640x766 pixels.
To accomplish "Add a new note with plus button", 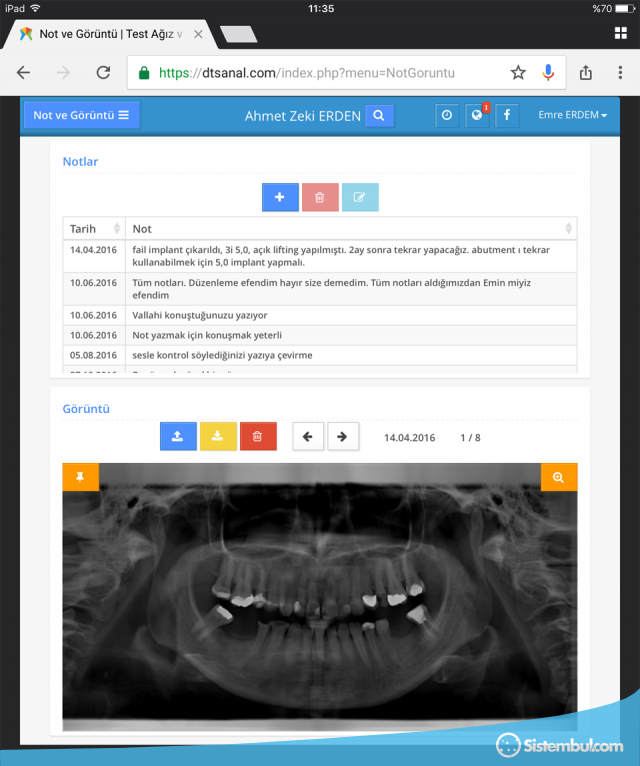I will coord(280,197).
